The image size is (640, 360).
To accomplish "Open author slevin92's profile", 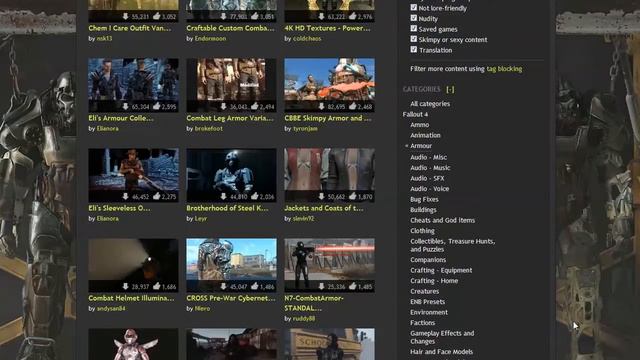I will (303, 219).
